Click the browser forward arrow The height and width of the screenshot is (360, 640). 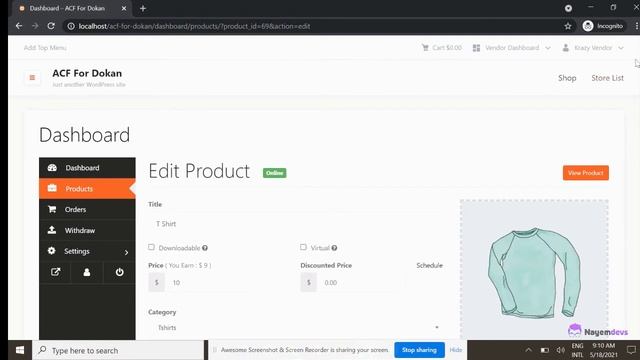click(35, 26)
